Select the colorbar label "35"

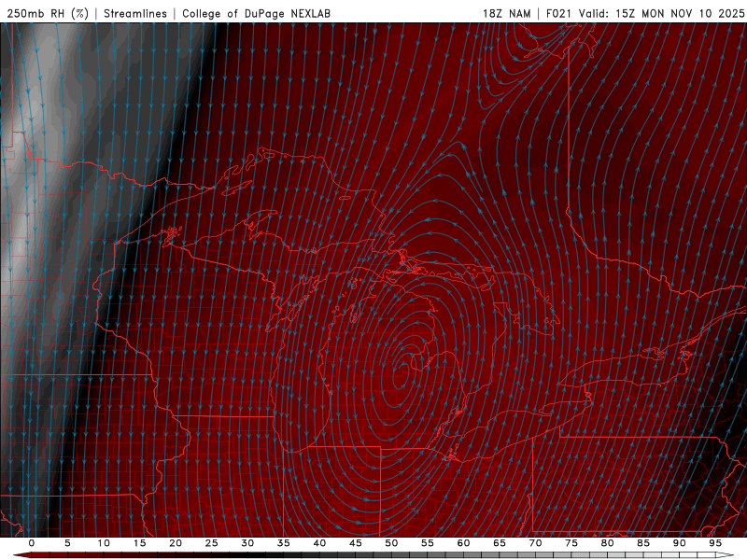284,543
